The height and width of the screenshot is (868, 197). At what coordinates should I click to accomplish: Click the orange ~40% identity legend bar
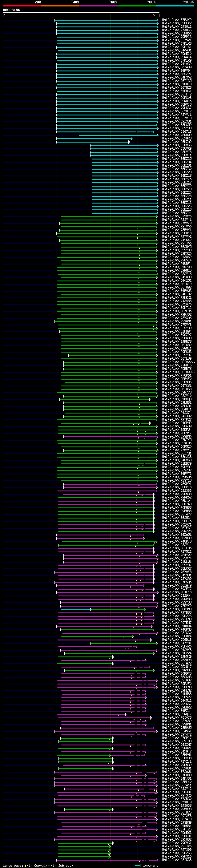click(60, 6)
